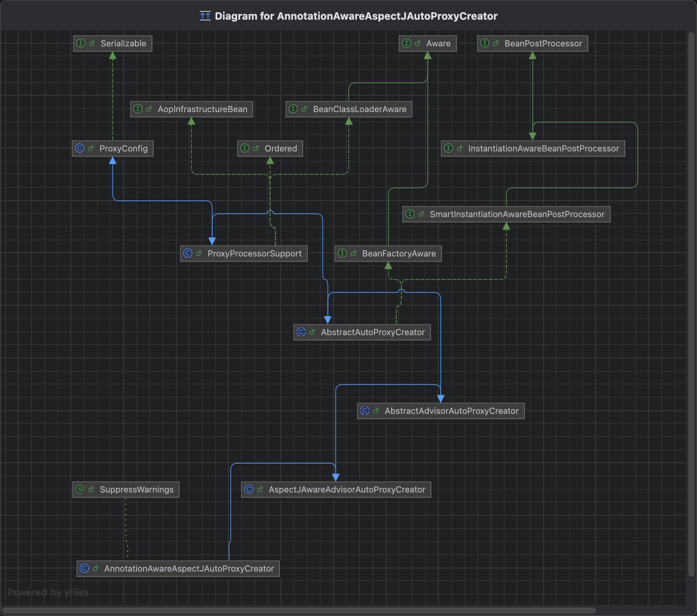Image resolution: width=697 pixels, height=616 pixels.
Task: Select the SmartInstantiationAwareBeanPostProcessor node
Action: (x=516, y=214)
